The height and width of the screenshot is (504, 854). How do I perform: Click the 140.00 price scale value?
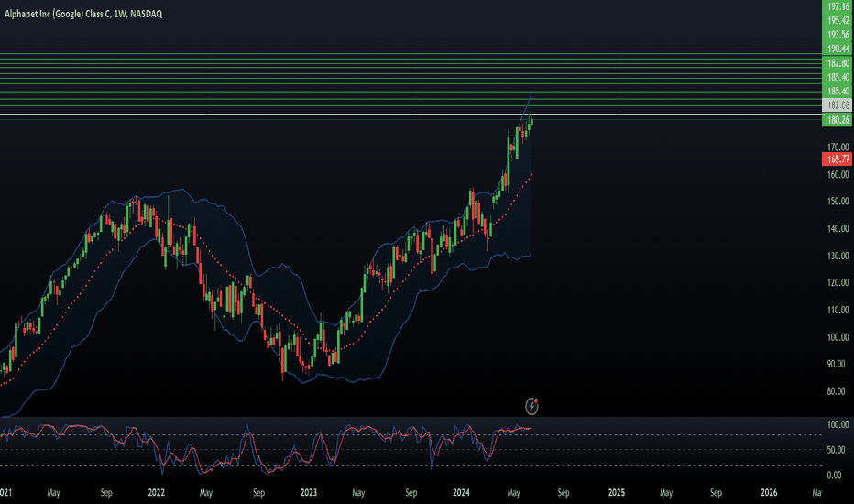tap(838, 228)
